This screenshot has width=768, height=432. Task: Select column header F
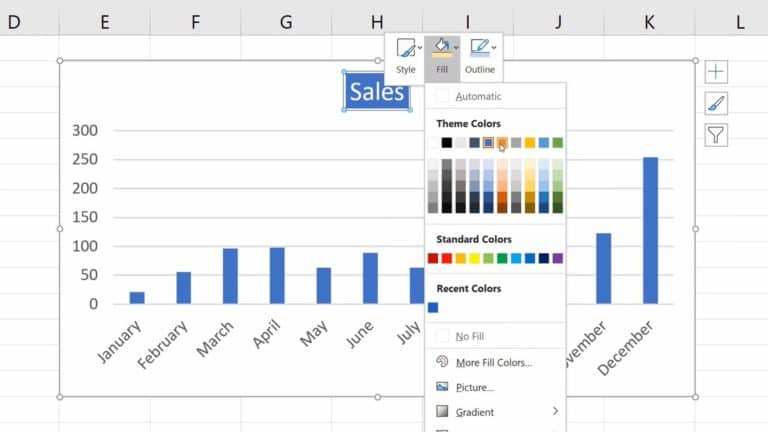[x=195, y=22]
